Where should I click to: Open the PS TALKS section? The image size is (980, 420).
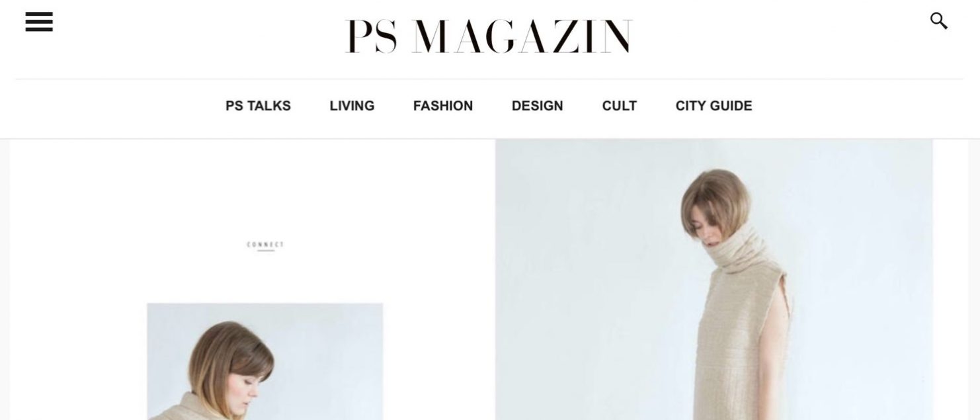[x=258, y=106]
